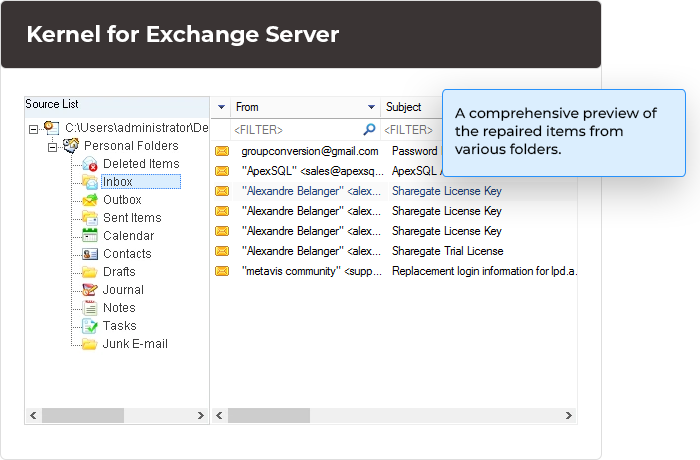Collapse the Personal Folders node
This screenshot has height=460, width=700.
pyautogui.click(x=52, y=147)
